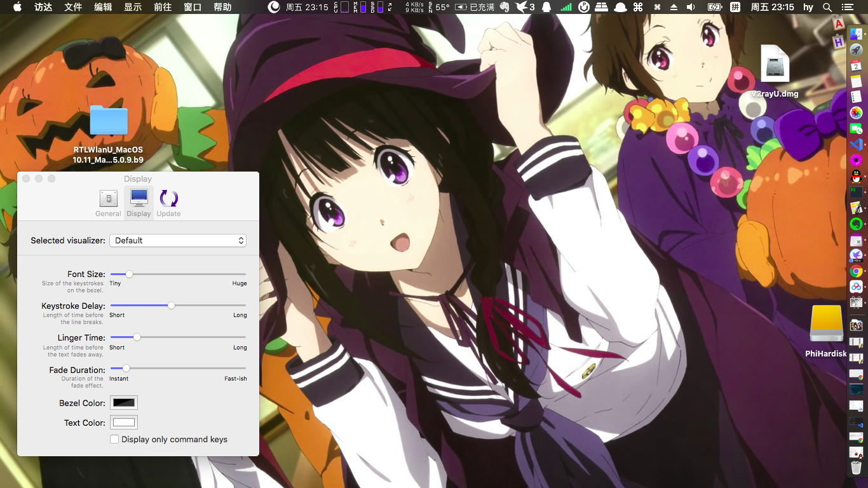Open the 文件 menu
Screen dimensions: 868x488
coord(73,7)
